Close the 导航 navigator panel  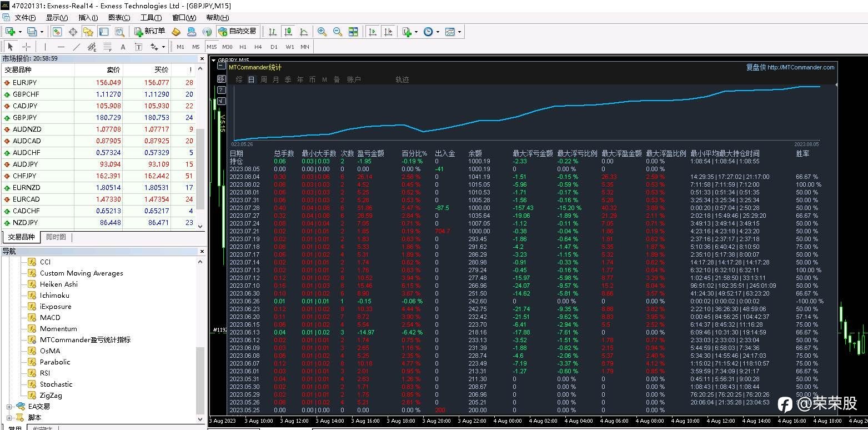(x=201, y=251)
